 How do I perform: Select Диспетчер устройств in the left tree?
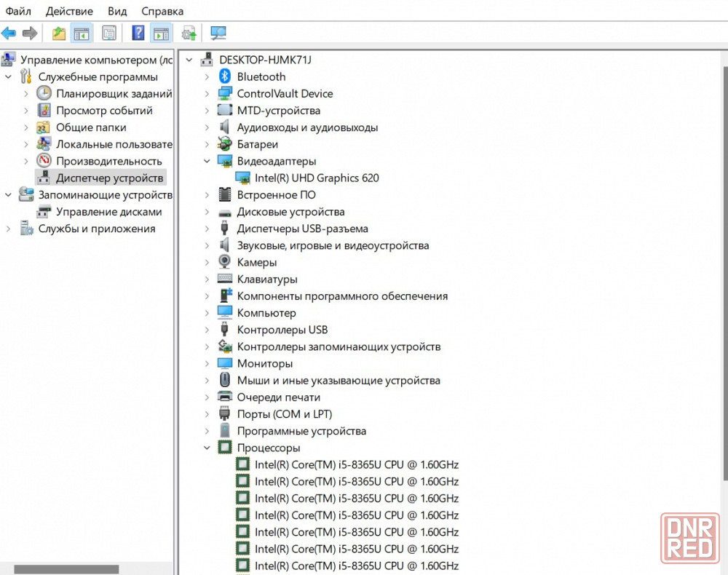coord(110,178)
